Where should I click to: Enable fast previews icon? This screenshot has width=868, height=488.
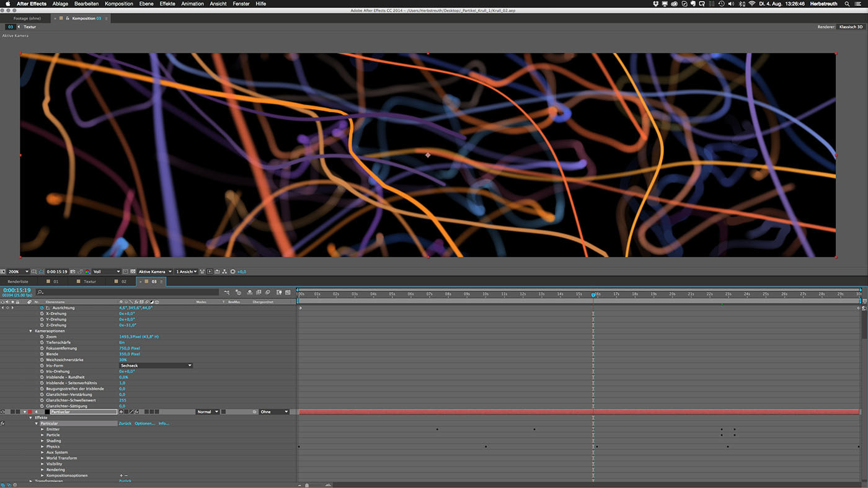click(x=210, y=272)
